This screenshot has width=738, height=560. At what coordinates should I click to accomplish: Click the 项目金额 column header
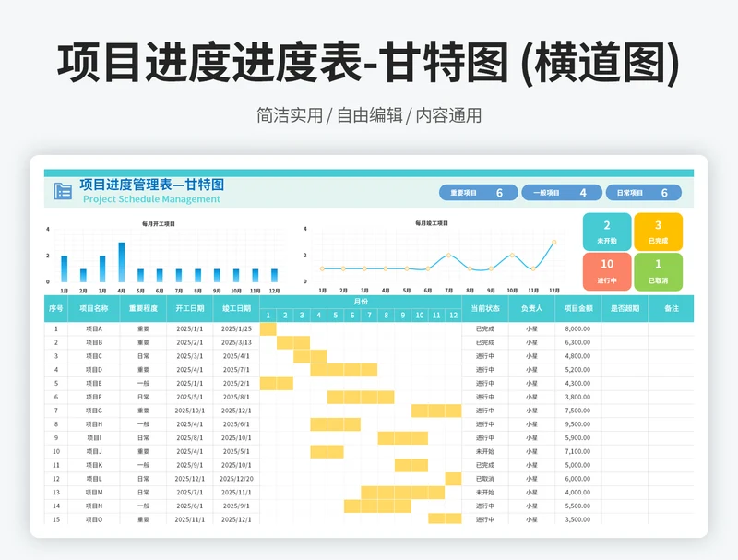[578, 309]
